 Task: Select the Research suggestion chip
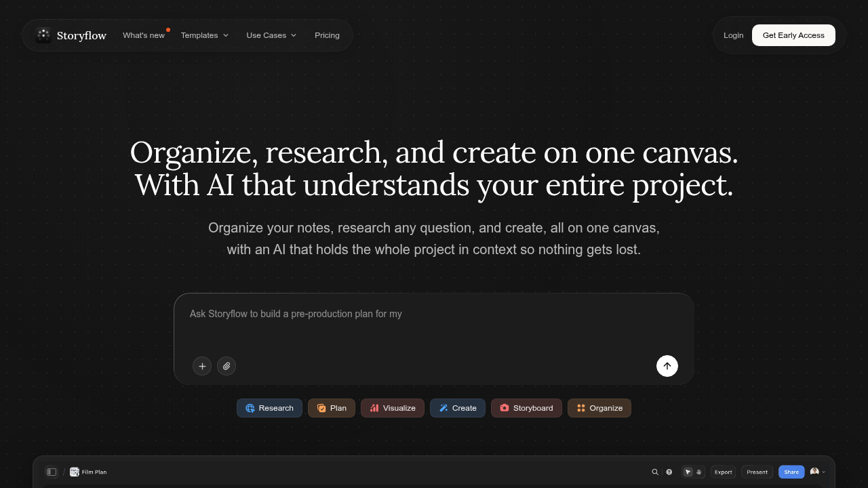269,408
